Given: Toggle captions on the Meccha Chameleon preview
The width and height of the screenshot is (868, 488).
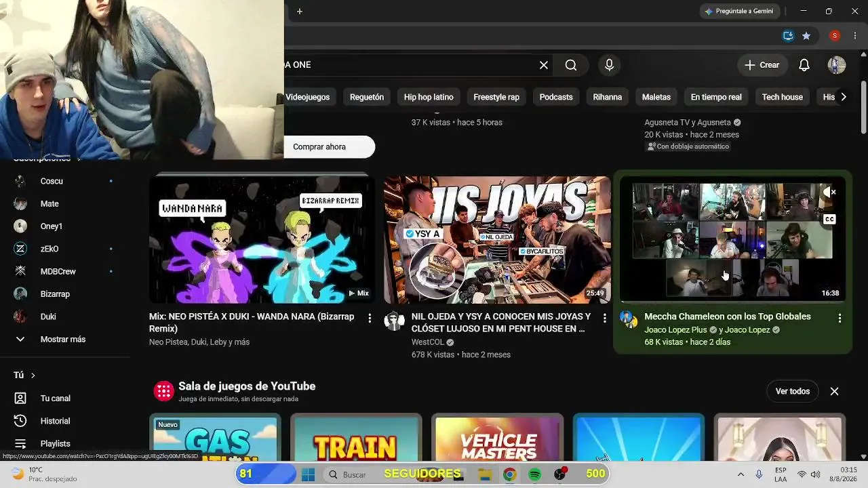Looking at the screenshot, I should tap(829, 219).
